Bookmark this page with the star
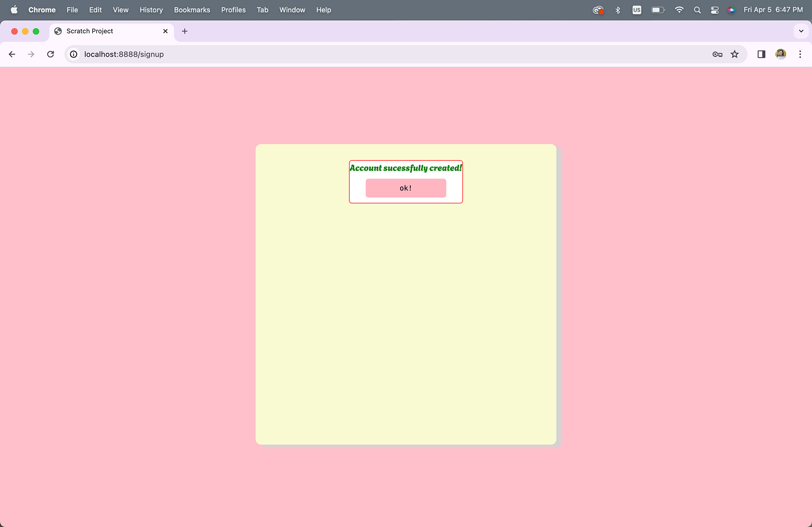Screen dimensions: 812x527 tap(735, 54)
